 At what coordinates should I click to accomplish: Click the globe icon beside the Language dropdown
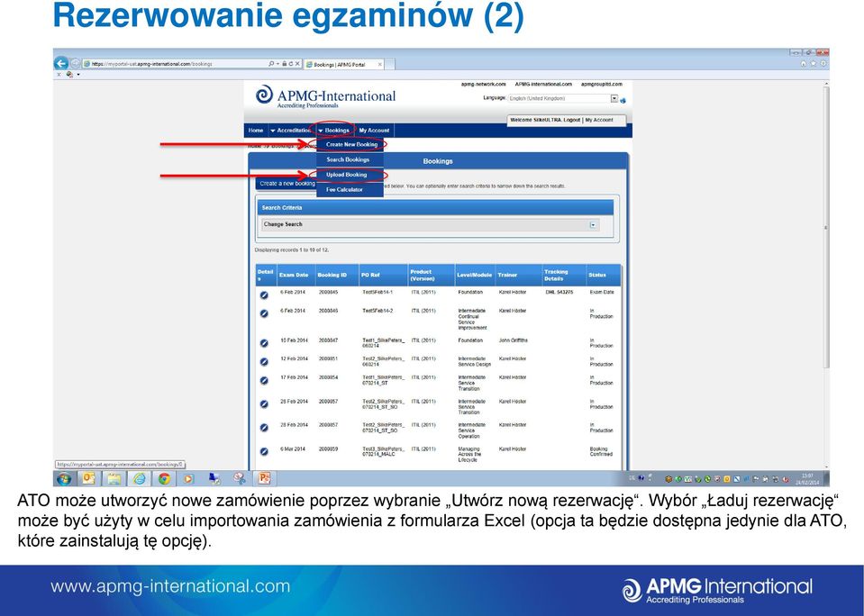623,100
